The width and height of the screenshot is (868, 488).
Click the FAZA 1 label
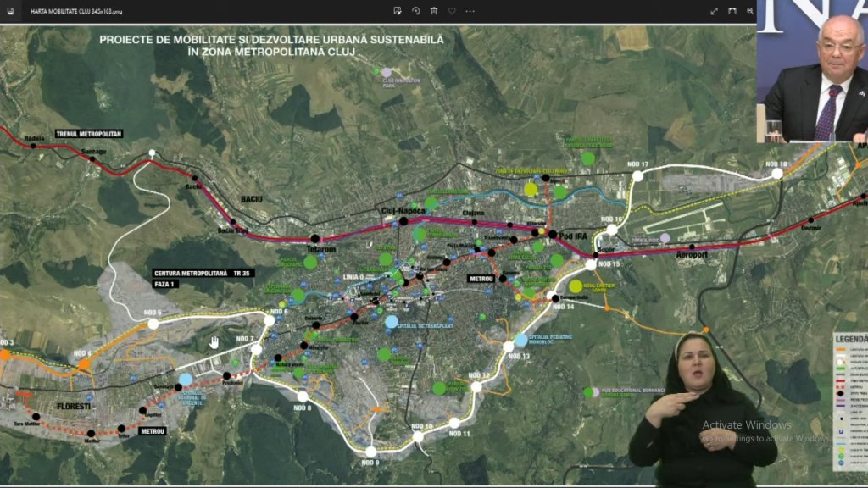[164, 285]
